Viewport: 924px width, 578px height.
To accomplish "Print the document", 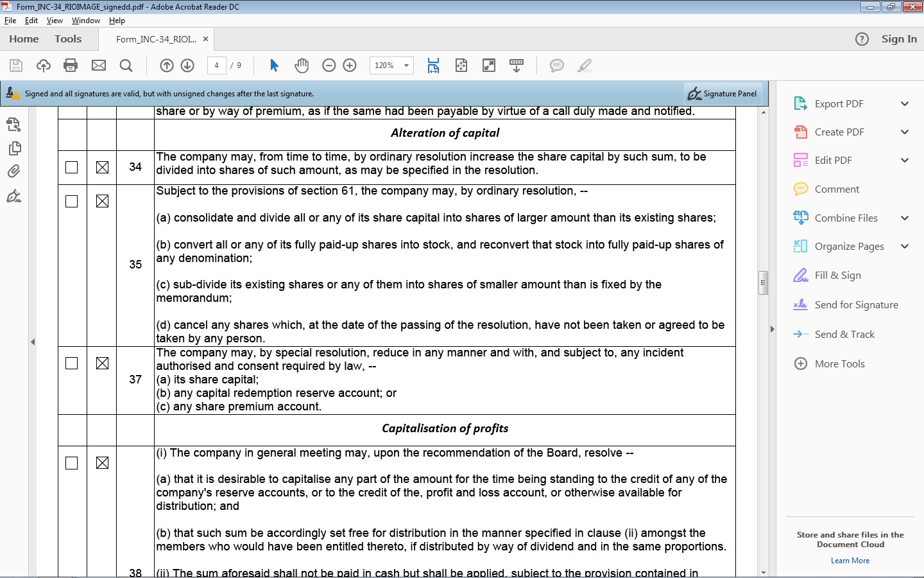I will click(x=71, y=65).
